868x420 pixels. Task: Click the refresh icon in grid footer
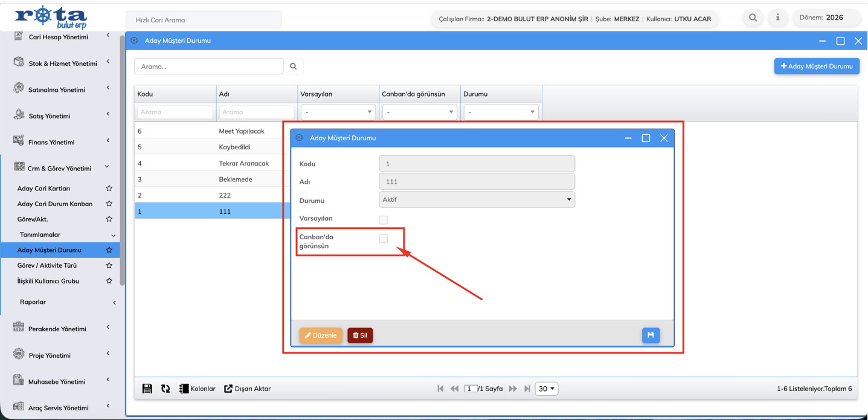click(x=166, y=389)
